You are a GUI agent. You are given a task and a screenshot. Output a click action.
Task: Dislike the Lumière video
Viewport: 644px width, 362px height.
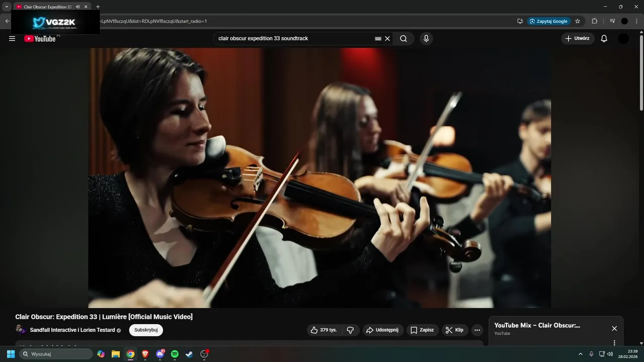click(351, 330)
